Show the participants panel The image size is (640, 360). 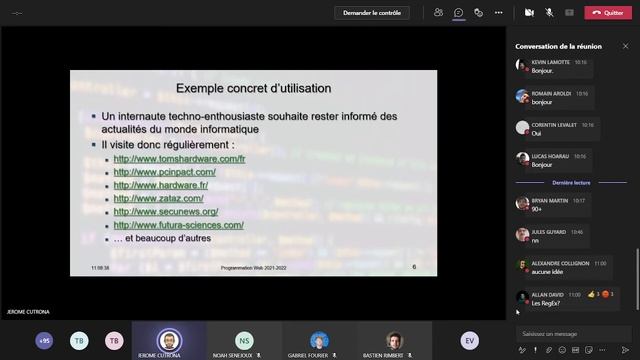(x=438, y=13)
